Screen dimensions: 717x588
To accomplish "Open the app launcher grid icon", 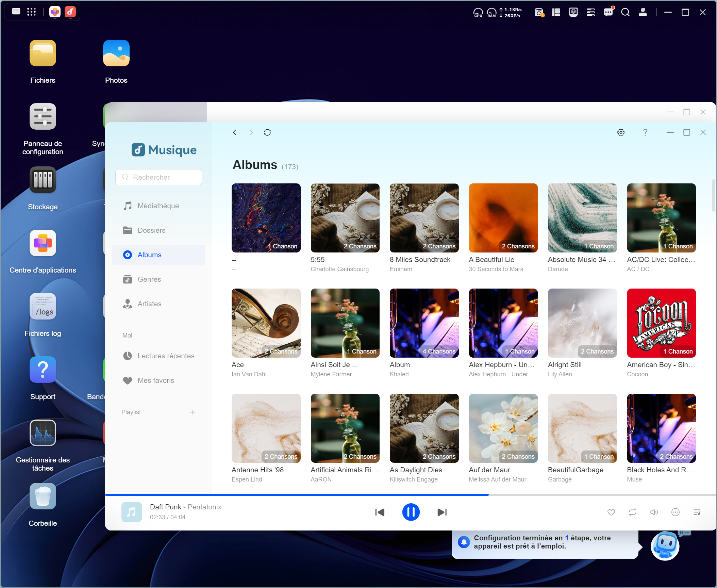I will point(32,12).
